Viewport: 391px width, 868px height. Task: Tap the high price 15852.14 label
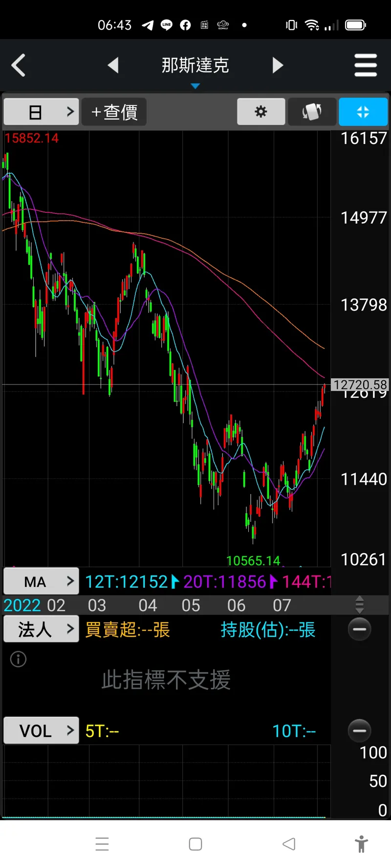[31, 138]
